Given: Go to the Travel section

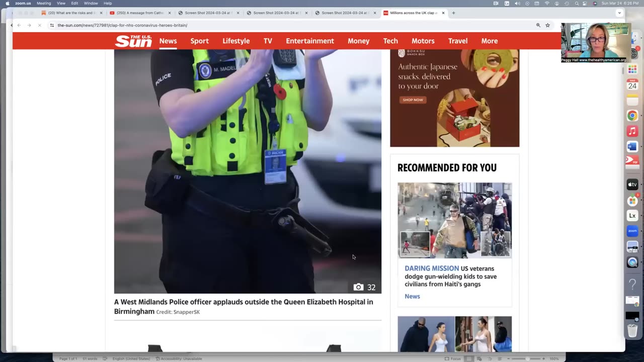Looking at the screenshot, I should coord(458,41).
